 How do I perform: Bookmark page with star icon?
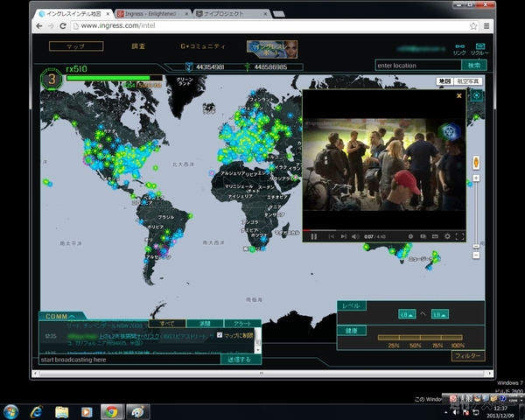click(x=473, y=26)
